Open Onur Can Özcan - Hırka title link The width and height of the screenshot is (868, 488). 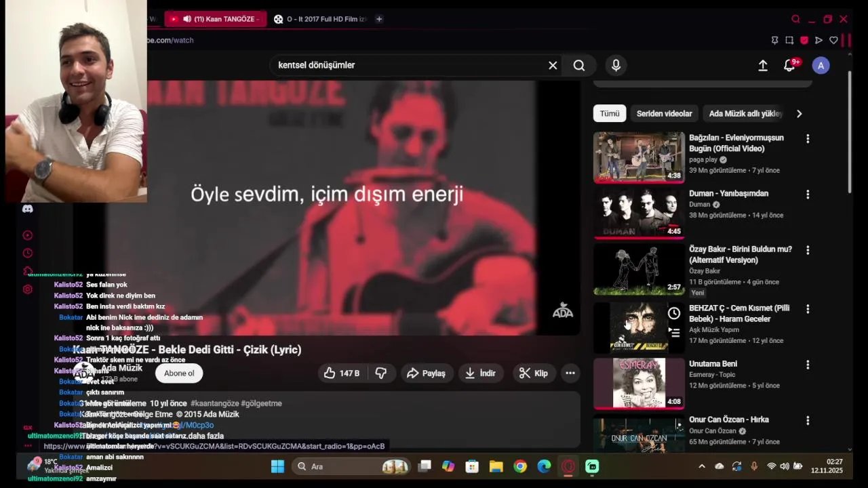coord(729,420)
